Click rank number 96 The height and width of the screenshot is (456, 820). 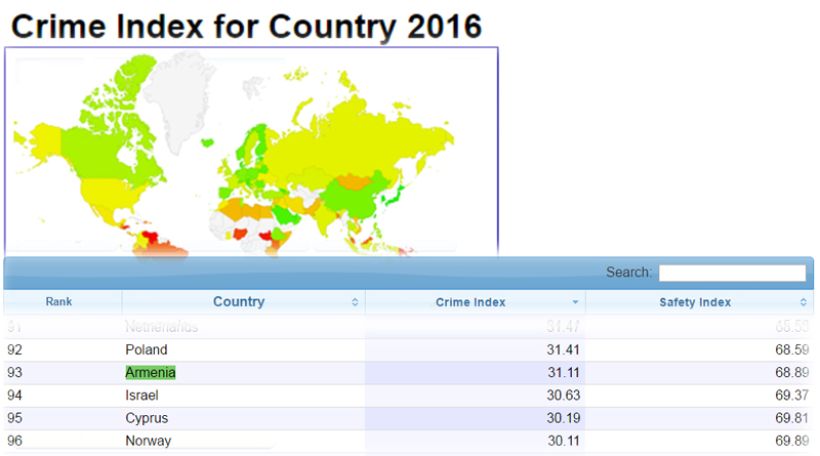click(15, 441)
